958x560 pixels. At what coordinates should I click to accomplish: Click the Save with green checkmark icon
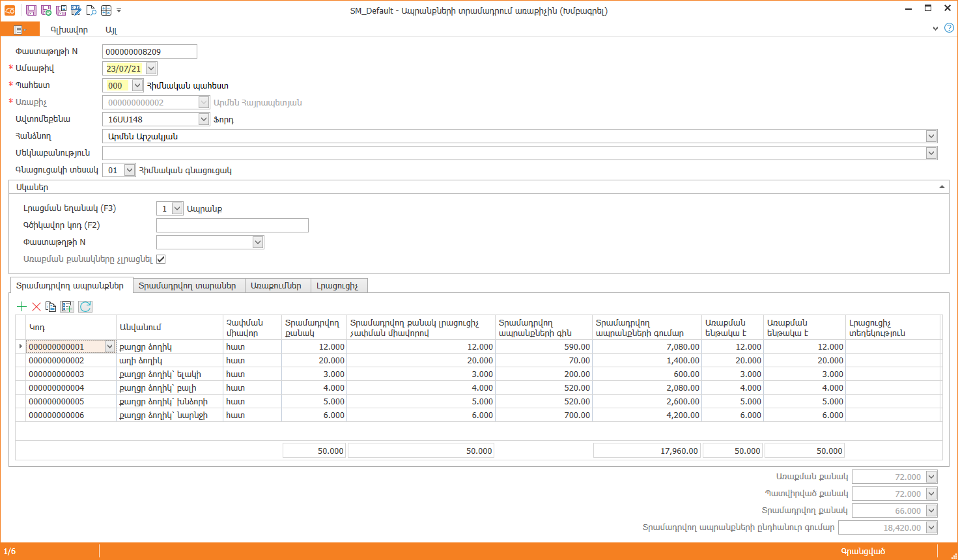click(46, 10)
